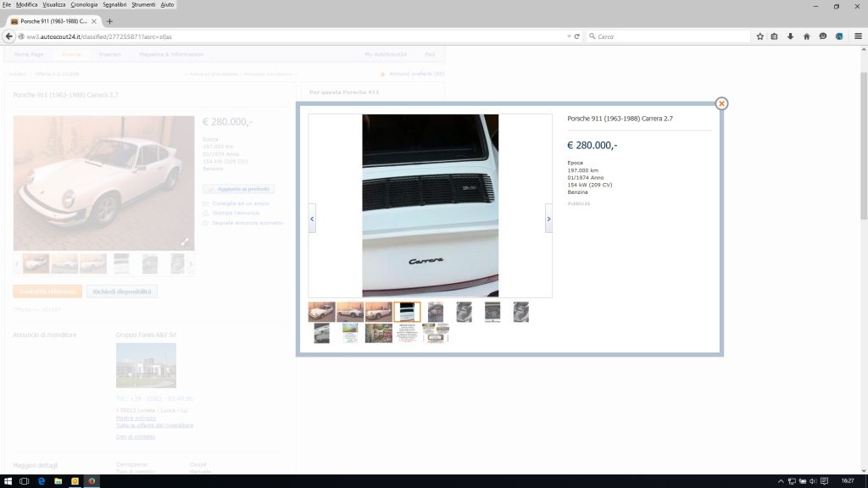868x488 pixels.
Task: Open the volume control in system tray
Action: click(813, 481)
